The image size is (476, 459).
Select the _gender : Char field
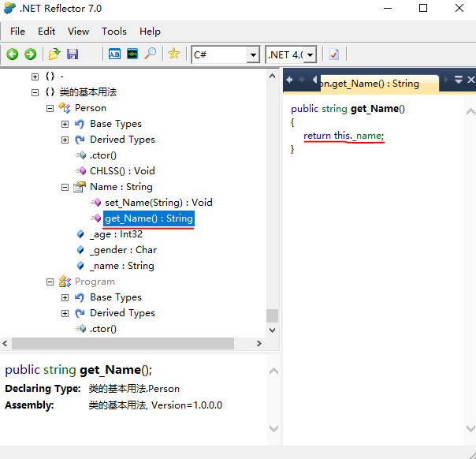click(x=123, y=250)
